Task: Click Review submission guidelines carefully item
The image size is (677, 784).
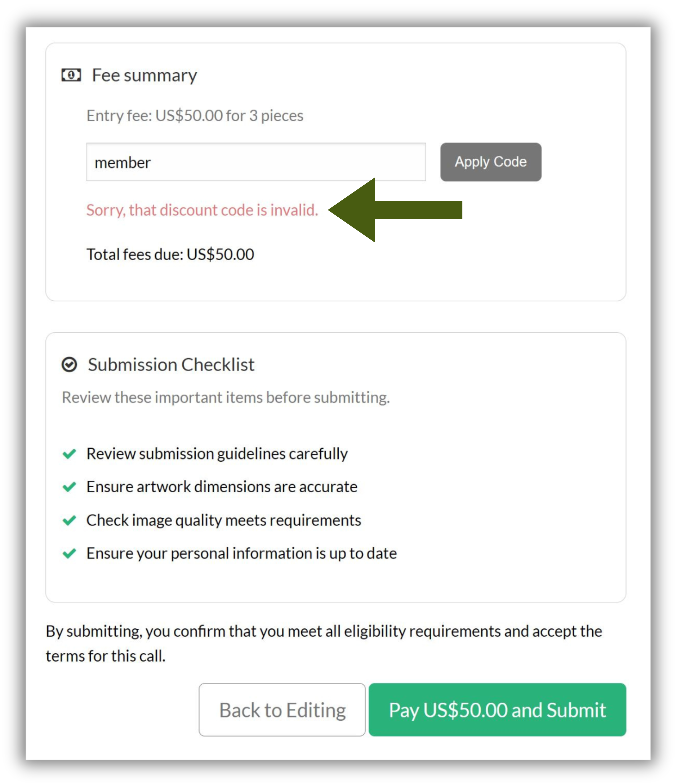Action: coord(217,454)
